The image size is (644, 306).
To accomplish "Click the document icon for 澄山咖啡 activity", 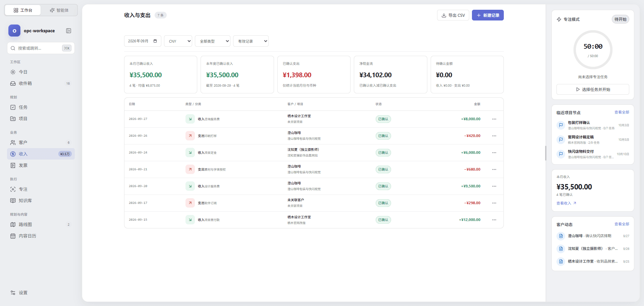I will click(561, 236).
